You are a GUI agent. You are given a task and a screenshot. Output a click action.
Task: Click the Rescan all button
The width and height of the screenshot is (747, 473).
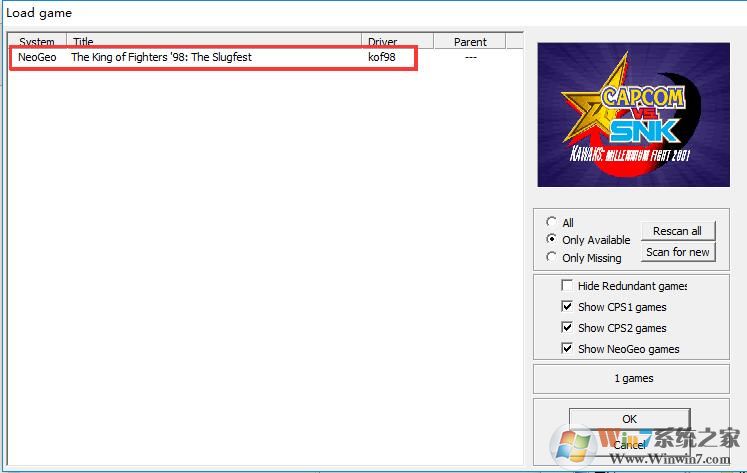coord(677,231)
